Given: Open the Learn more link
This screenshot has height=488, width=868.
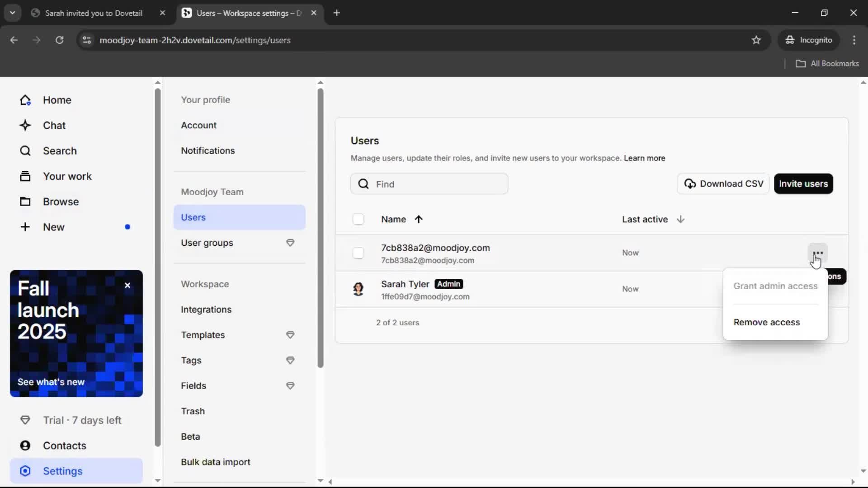Looking at the screenshot, I should [644, 158].
